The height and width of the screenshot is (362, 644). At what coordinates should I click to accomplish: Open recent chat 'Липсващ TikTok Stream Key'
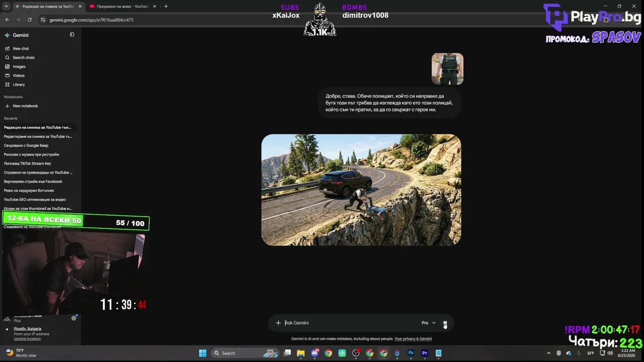[x=28, y=164]
